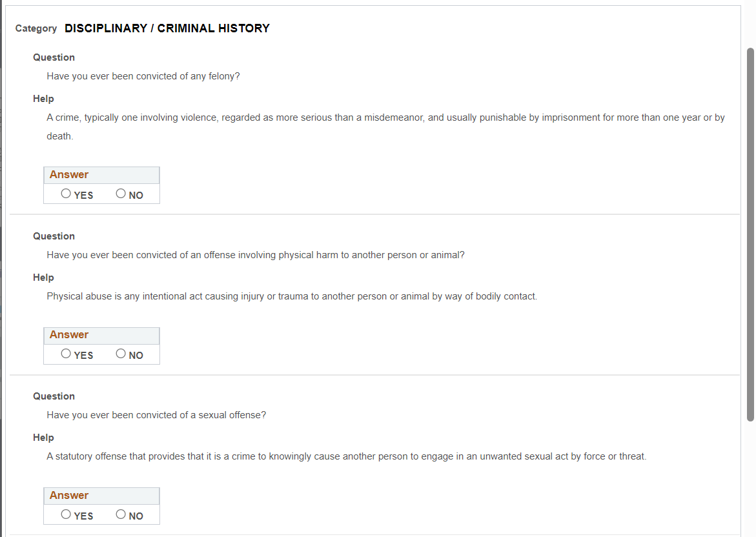This screenshot has height=537, width=756.
Task: Click the Answer header under the sexual offense question
Action: coord(69,496)
